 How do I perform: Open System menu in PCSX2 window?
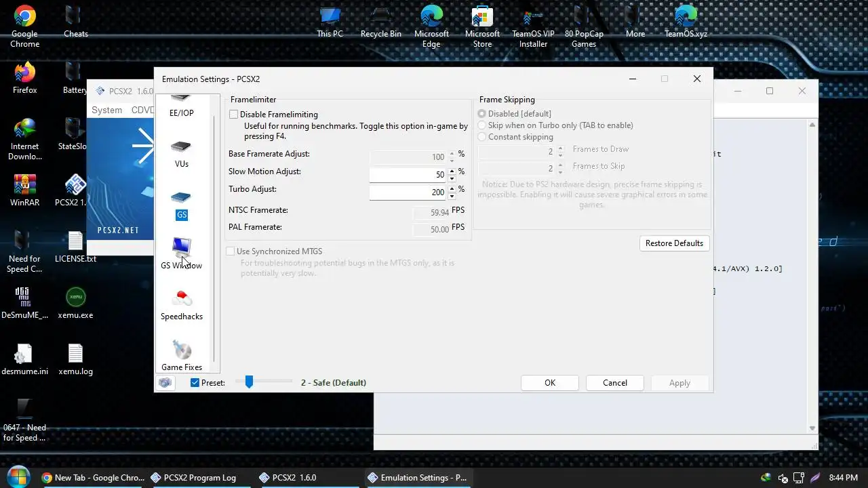pyautogui.click(x=107, y=110)
